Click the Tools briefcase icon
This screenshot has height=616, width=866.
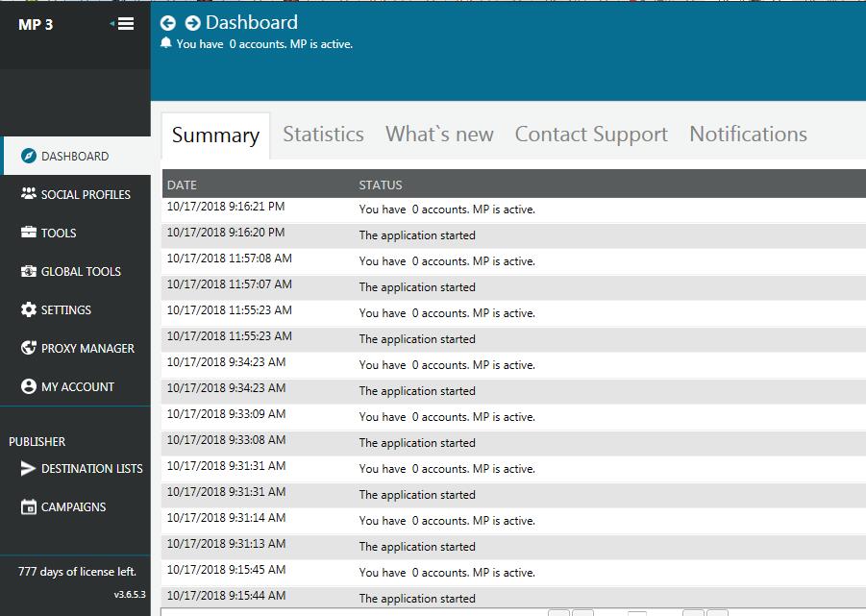(x=28, y=233)
